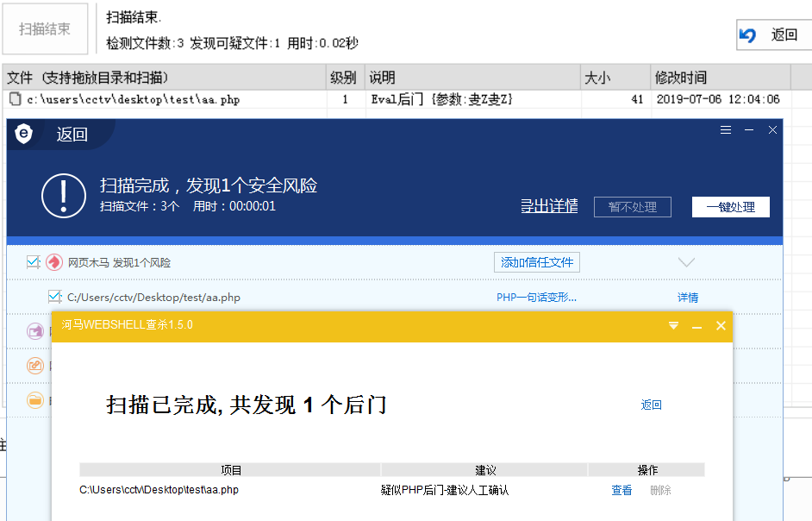Select the Eval后门 description cell
This screenshot has width=812, height=521.
pyautogui.click(x=441, y=99)
